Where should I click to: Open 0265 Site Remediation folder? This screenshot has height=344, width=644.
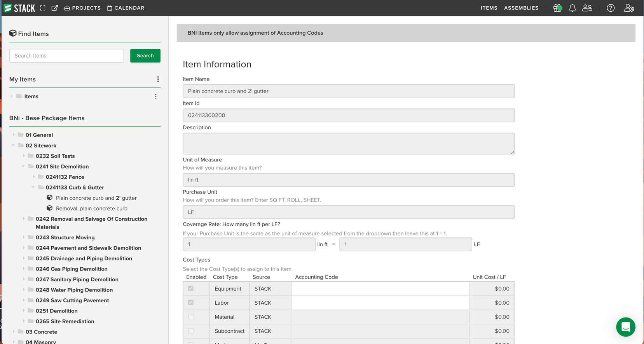[65, 321]
